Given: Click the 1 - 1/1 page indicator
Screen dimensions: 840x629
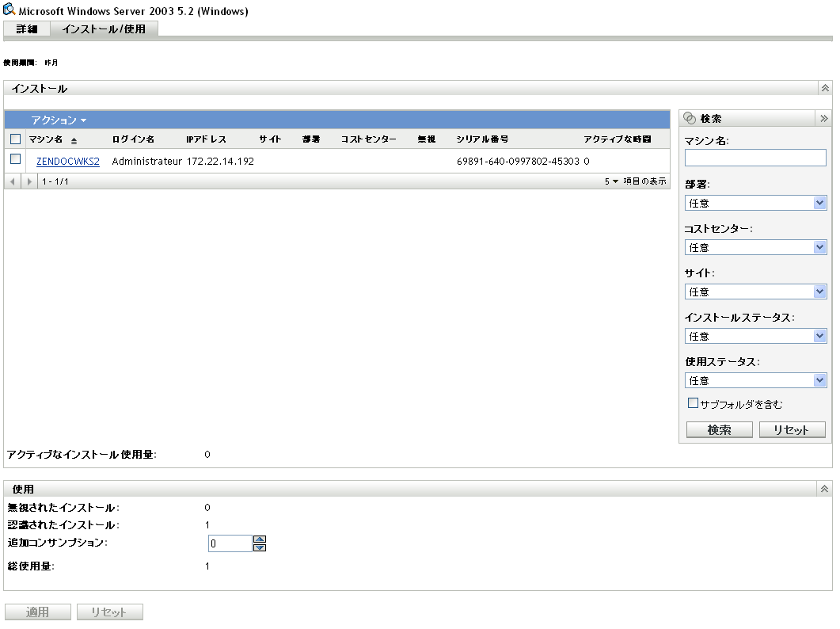Looking at the screenshot, I should click(x=55, y=181).
